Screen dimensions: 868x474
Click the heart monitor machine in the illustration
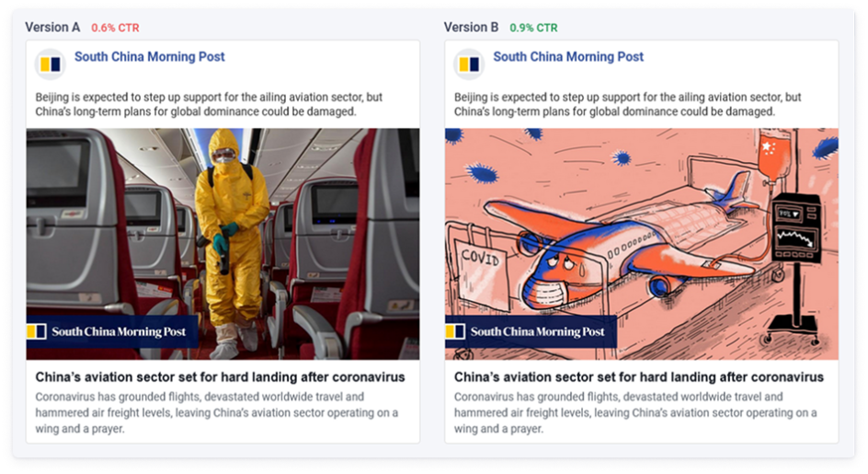click(797, 226)
